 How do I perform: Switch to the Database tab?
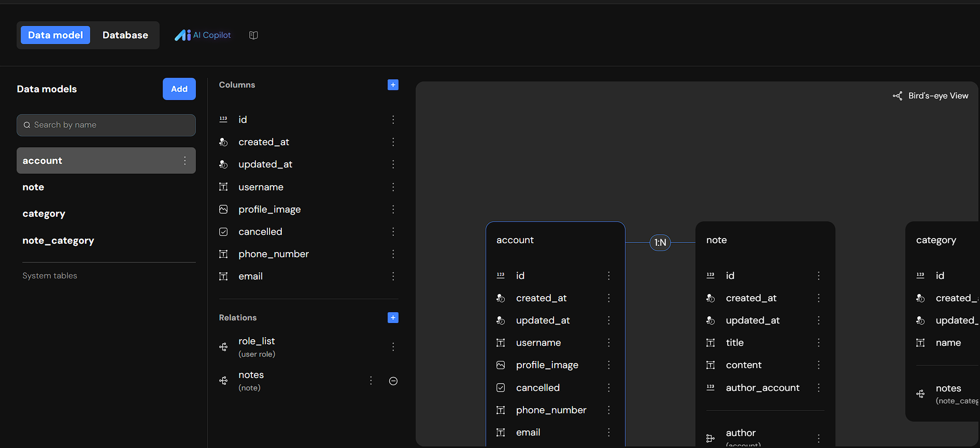point(125,35)
